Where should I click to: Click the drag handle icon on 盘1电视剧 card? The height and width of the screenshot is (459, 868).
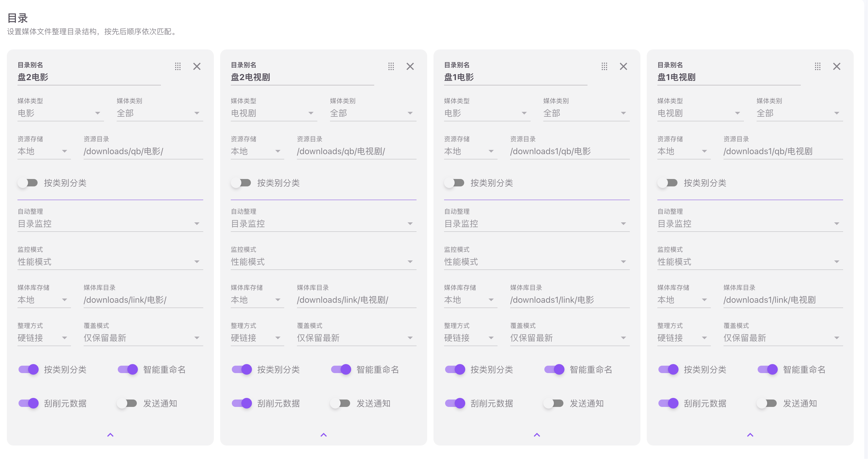point(817,66)
